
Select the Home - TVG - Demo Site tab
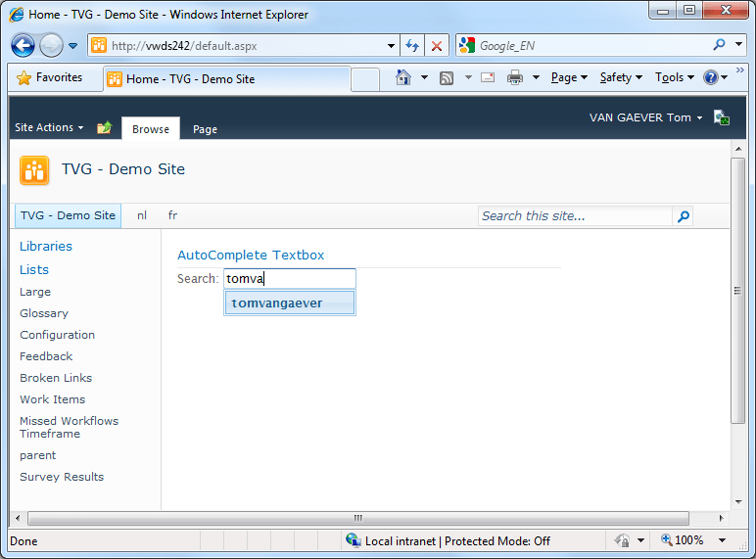point(226,79)
